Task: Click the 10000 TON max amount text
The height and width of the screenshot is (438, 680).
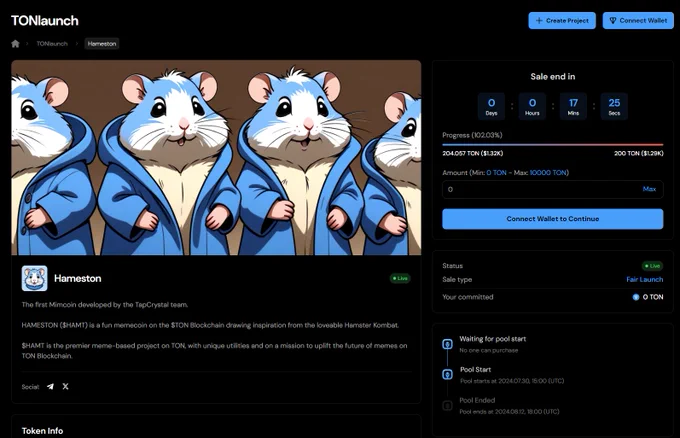Action: point(548,173)
